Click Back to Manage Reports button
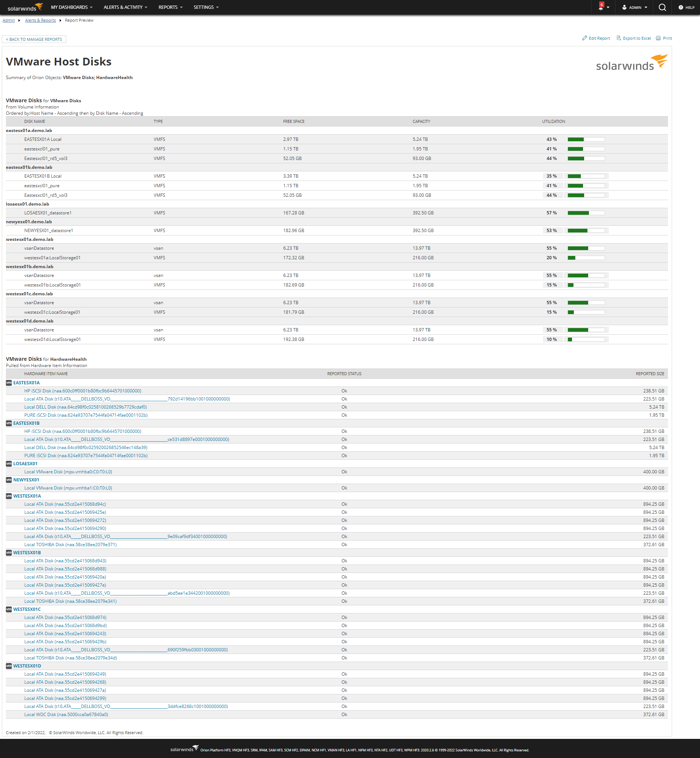700x758 pixels. pyautogui.click(x=34, y=39)
